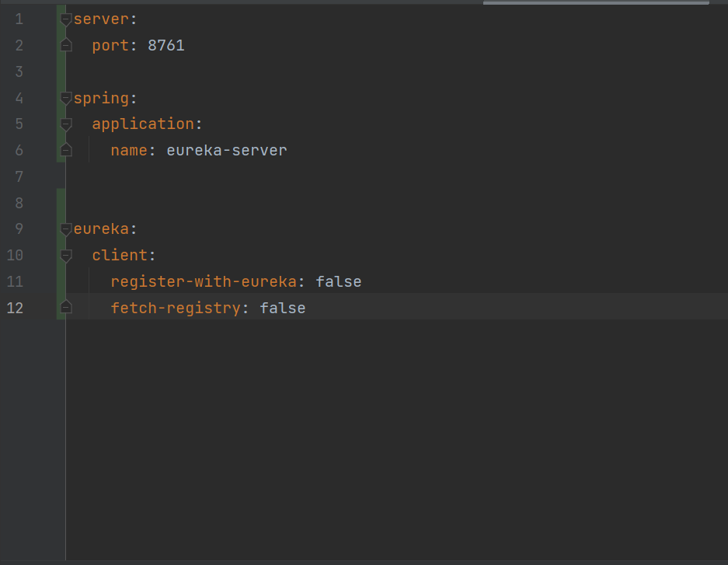
Task: Click line number 3 in the gutter
Action: 19,71
